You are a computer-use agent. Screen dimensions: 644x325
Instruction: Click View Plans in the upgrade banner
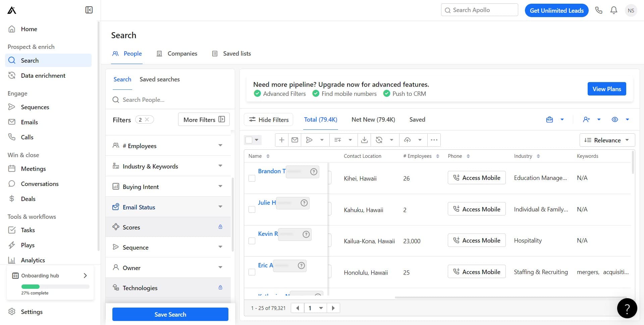606,89
